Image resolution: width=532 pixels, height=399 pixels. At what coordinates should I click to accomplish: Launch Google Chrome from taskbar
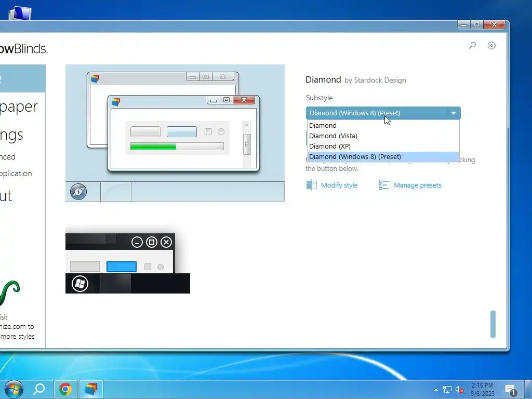pos(65,389)
